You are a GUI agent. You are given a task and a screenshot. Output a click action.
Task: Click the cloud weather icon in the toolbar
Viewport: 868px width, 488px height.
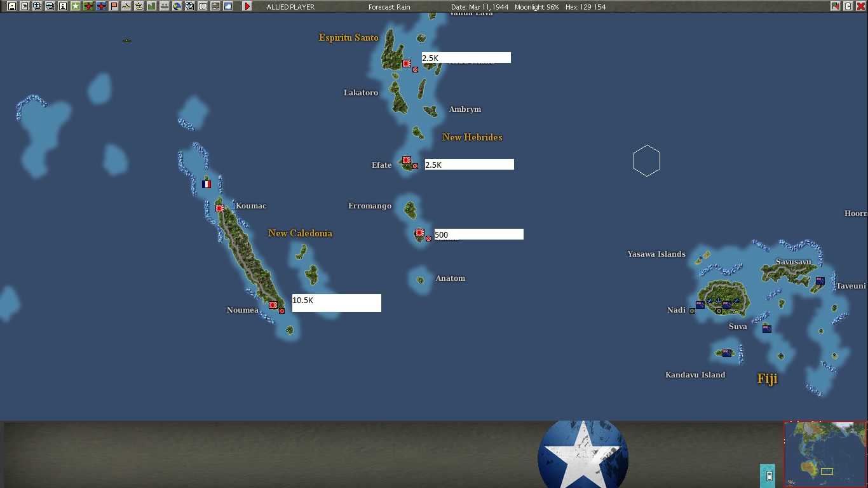point(228,6)
